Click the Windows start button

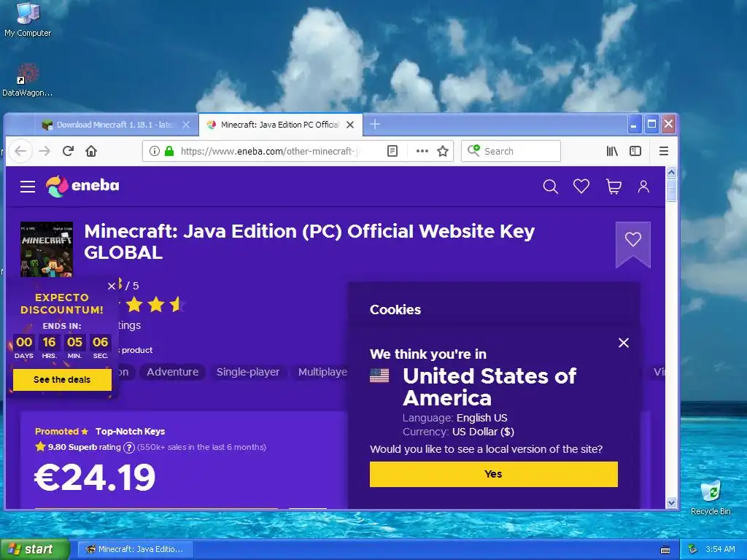(34, 549)
